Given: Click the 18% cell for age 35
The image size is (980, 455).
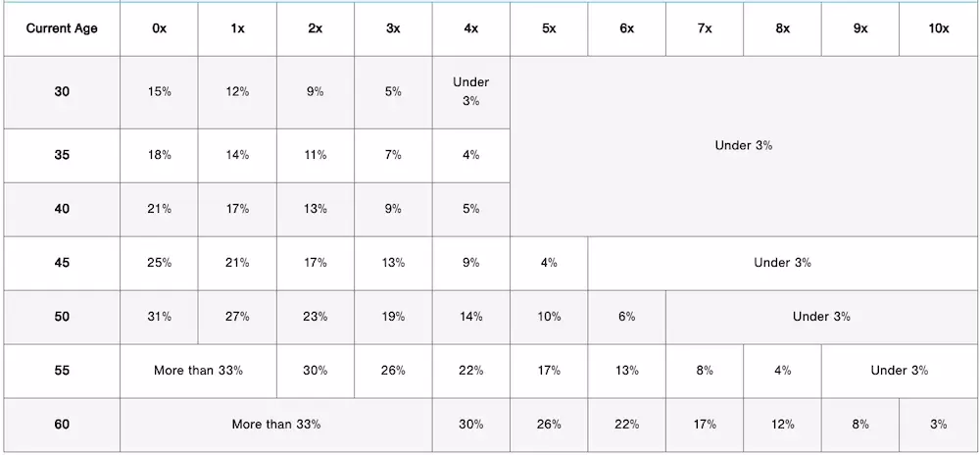Looking at the screenshot, I should (x=159, y=156).
